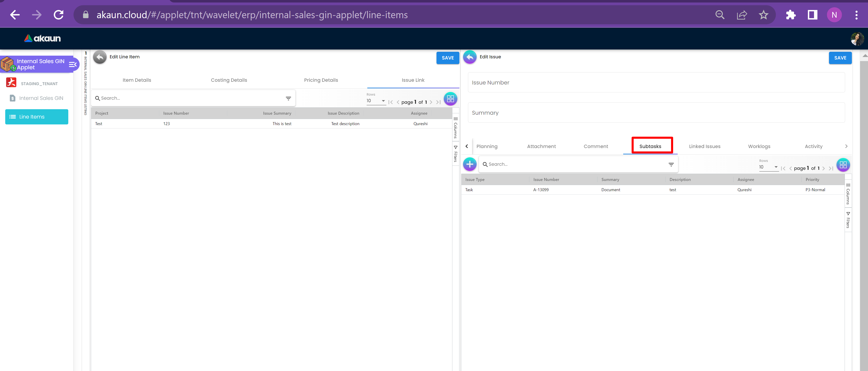Click the back arrow in Edit Line Item

(x=100, y=57)
